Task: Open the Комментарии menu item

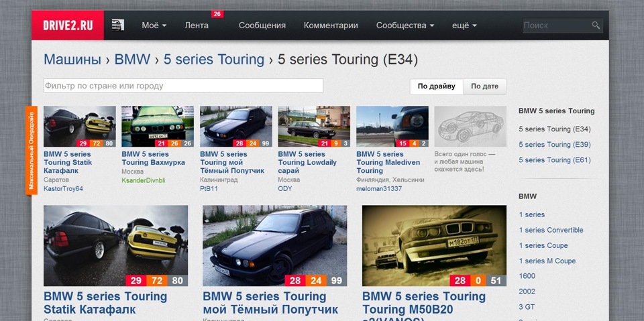Action: [x=331, y=25]
